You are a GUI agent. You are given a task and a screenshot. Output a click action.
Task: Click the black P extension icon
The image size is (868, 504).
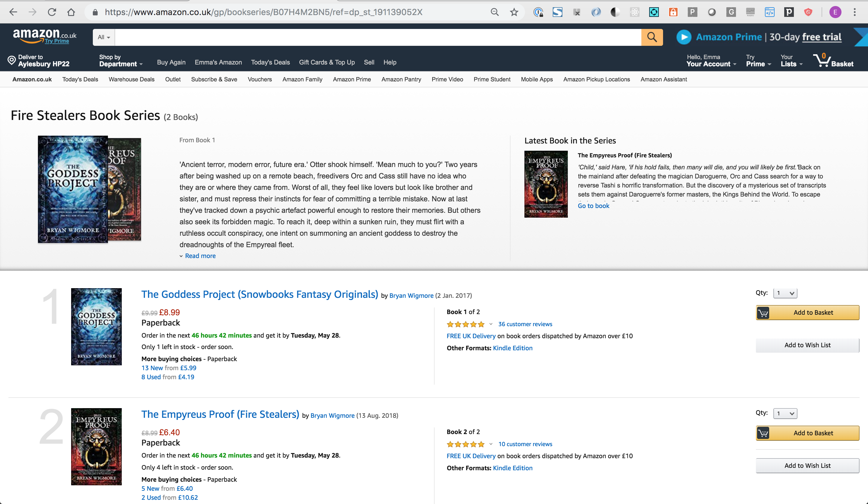pyautogui.click(x=789, y=12)
